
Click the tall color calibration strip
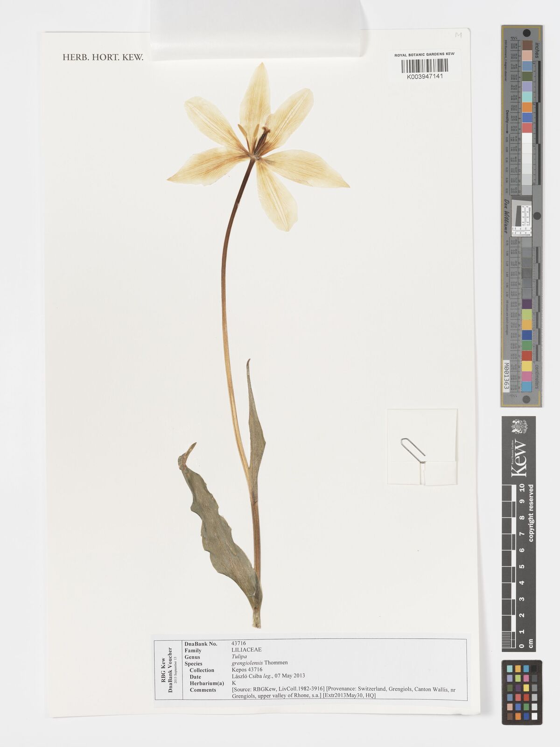click(x=521, y=215)
